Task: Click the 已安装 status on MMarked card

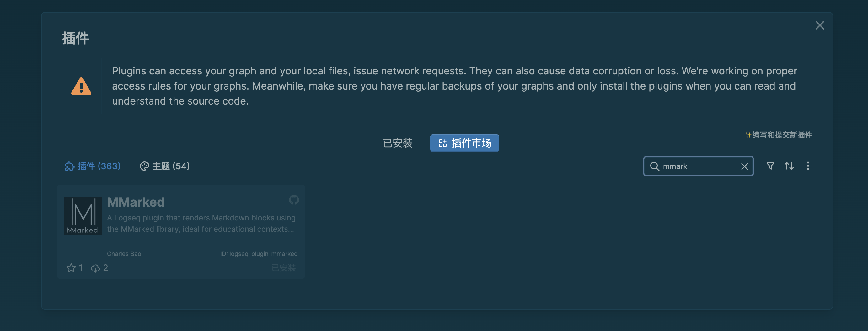Action: 284,268
